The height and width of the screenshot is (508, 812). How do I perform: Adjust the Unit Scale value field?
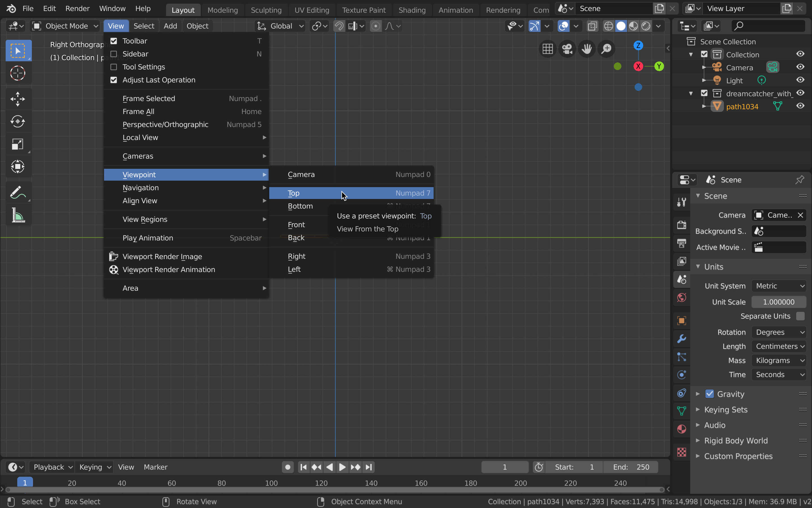click(x=779, y=302)
